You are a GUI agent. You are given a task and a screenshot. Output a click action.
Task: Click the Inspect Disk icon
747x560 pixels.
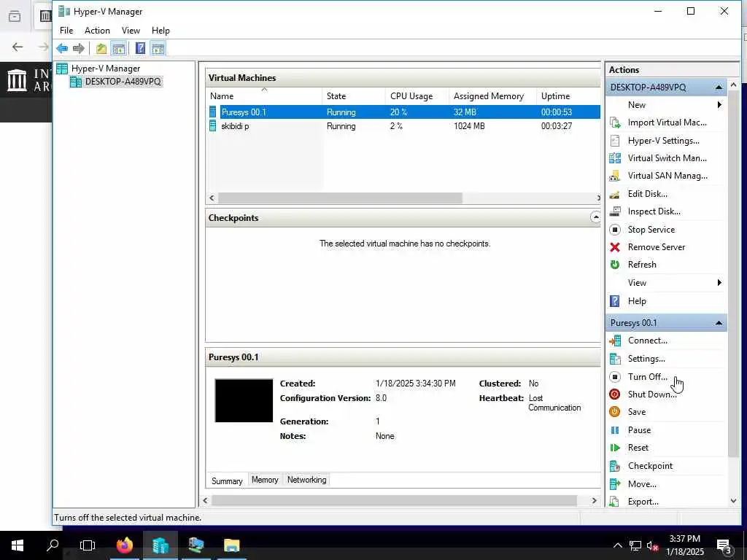[615, 211]
